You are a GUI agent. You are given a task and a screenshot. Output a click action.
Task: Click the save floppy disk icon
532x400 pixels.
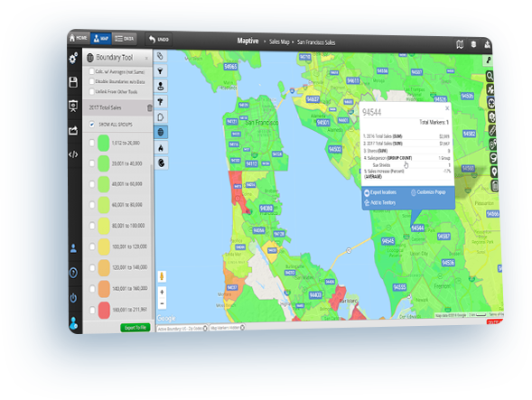pyautogui.click(x=73, y=82)
